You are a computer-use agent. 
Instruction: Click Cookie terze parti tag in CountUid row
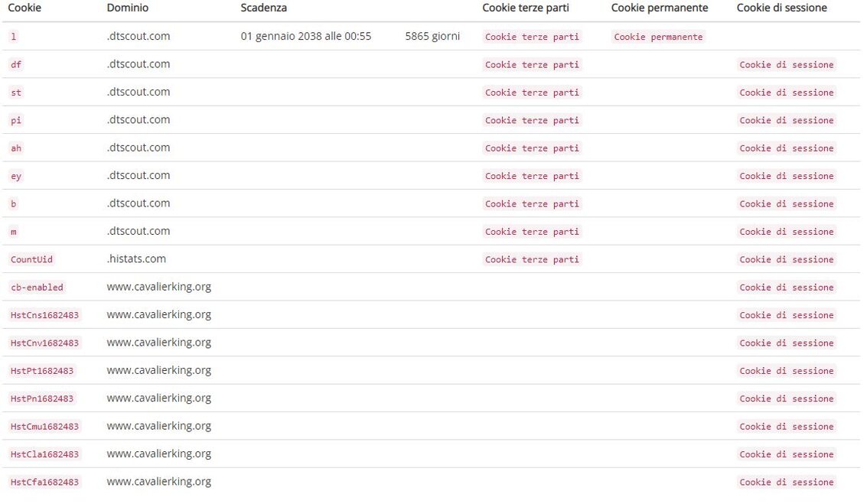(532, 259)
